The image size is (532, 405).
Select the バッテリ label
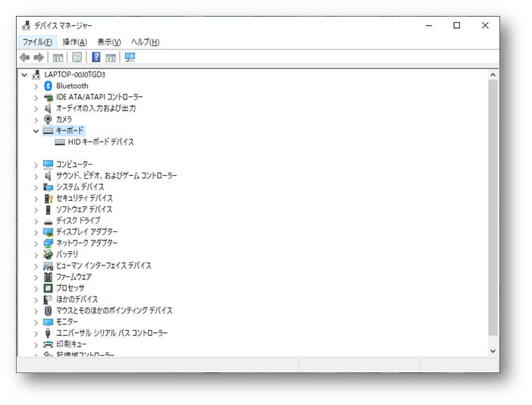point(67,254)
